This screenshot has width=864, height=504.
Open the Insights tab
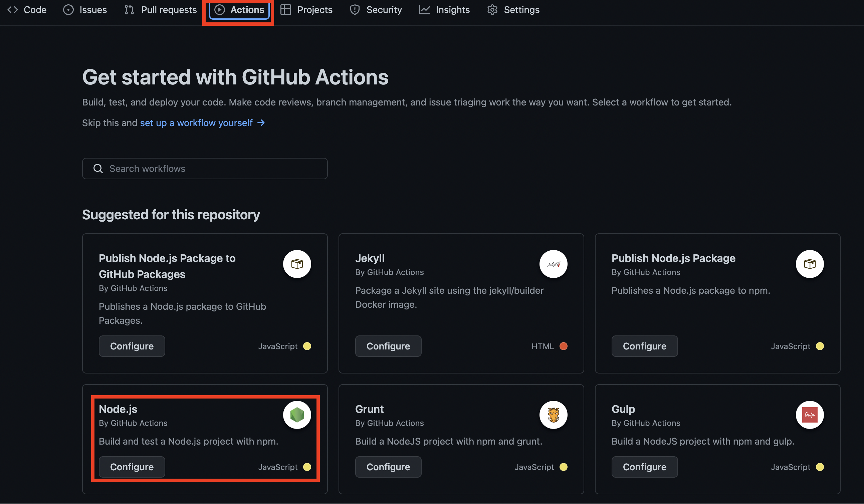[444, 10]
